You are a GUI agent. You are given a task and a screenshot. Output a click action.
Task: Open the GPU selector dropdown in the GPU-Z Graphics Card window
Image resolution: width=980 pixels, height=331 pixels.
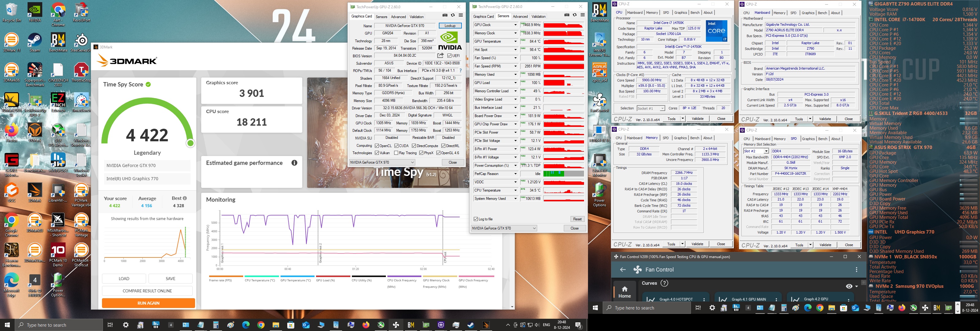[x=382, y=162]
